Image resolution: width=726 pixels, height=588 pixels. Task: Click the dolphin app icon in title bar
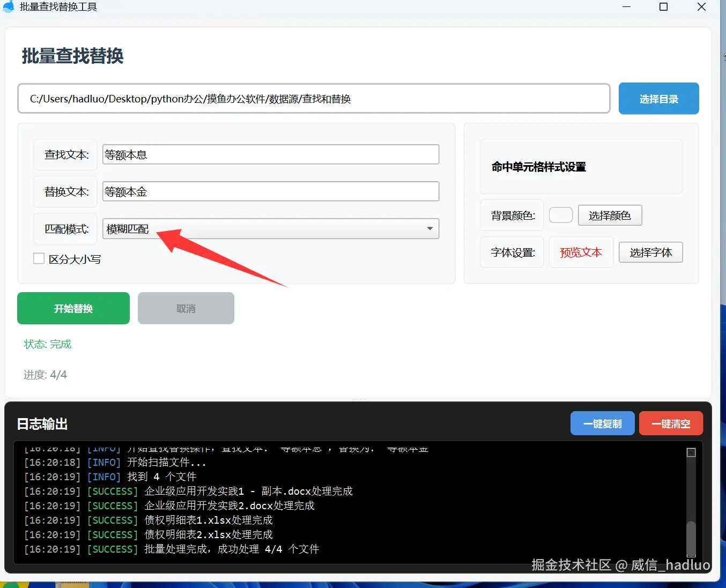pyautogui.click(x=8, y=6)
